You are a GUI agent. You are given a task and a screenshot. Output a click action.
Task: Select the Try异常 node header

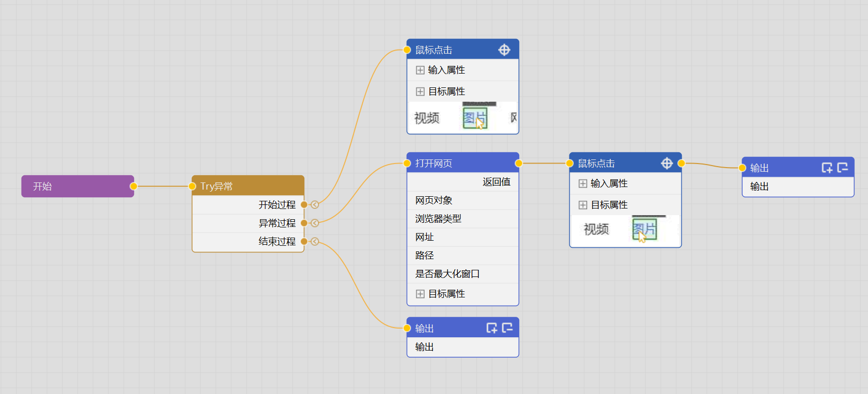pyautogui.click(x=248, y=186)
